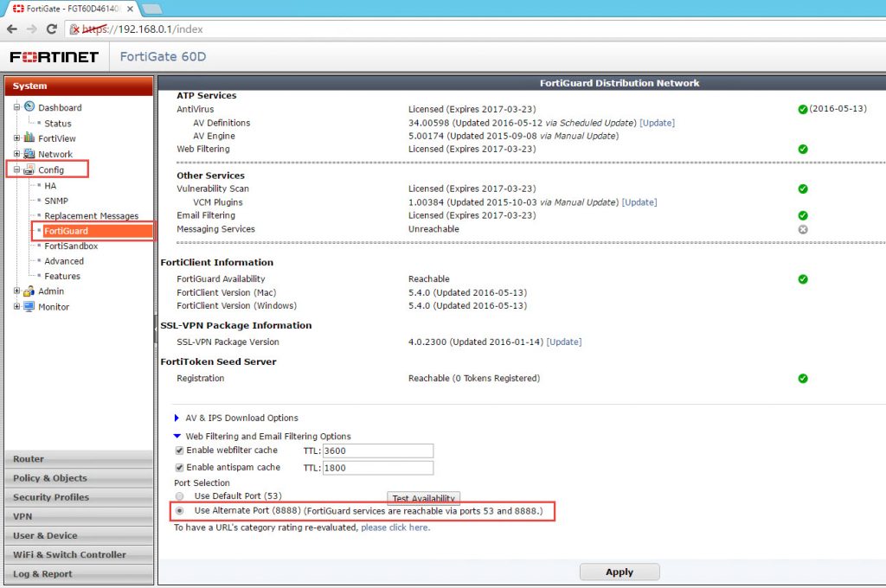Select Use Default Port (53)
886x588 pixels.
tap(179, 496)
